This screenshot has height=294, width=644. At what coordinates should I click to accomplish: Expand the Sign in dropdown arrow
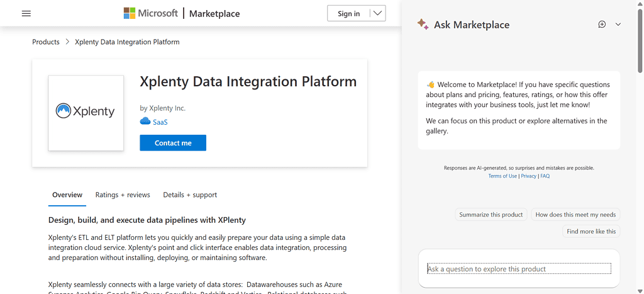[x=378, y=14]
